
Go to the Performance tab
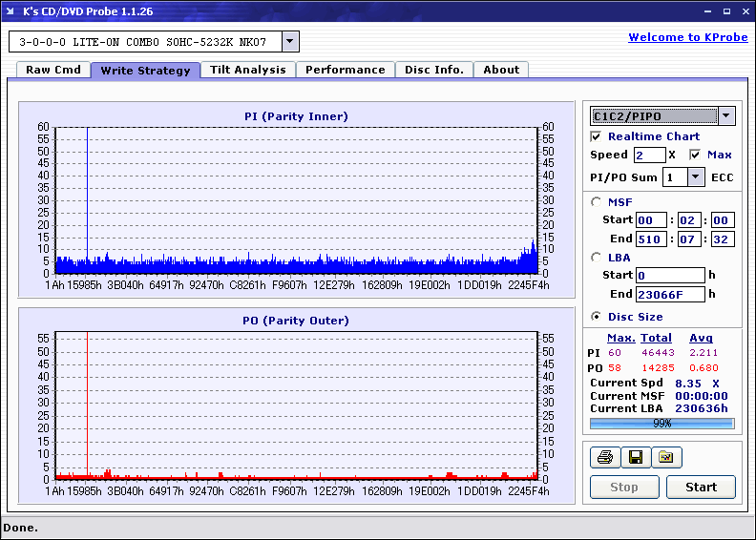tap(345, 70)
